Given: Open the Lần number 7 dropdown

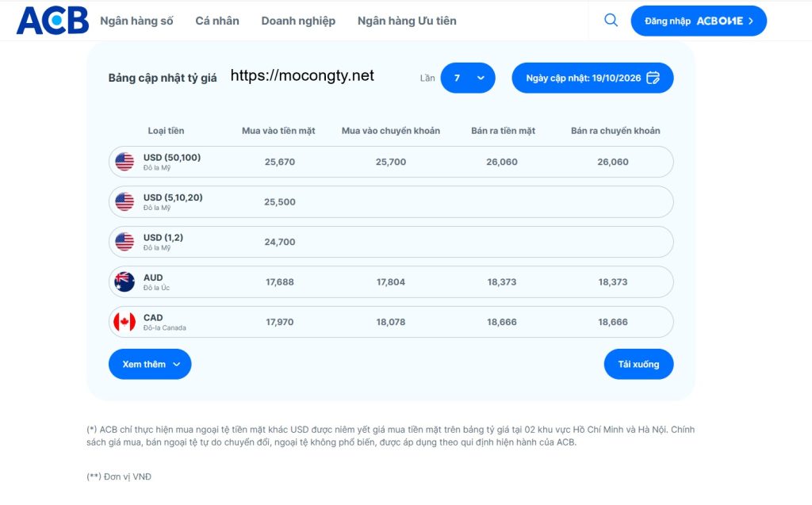Looking at the screenshot, I should (x=468, y=78).
